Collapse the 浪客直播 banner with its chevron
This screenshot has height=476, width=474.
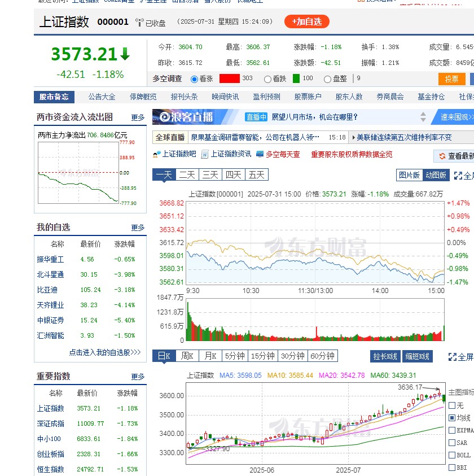tap(423, 119)
